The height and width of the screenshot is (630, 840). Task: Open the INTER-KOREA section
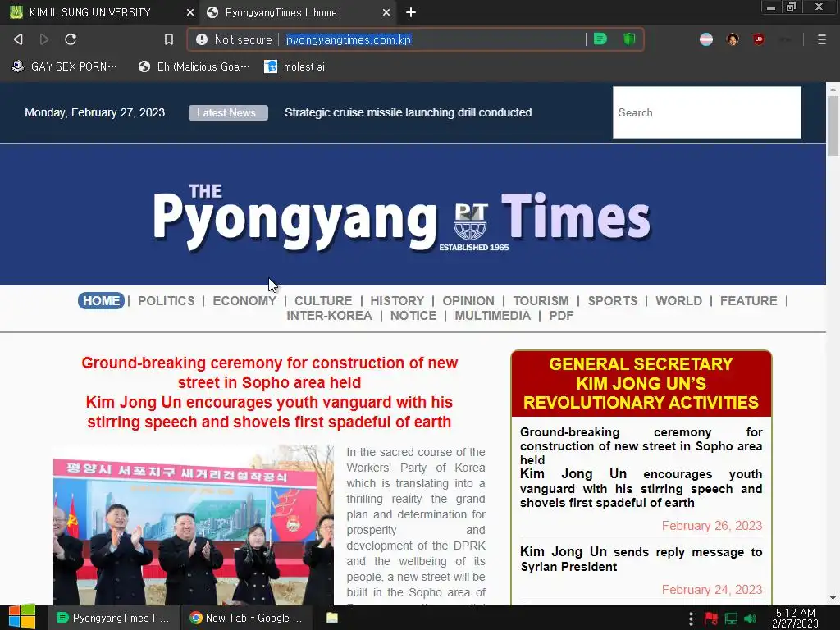330,316
